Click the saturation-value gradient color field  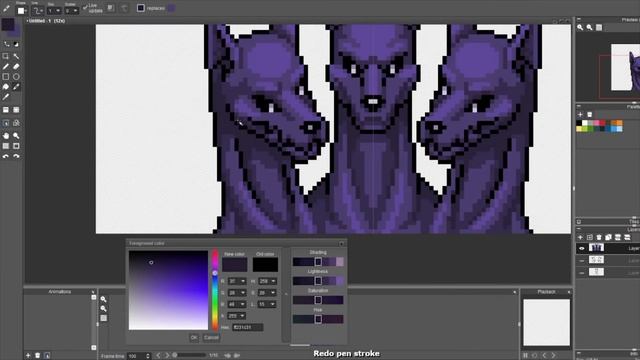coord(168,290)
